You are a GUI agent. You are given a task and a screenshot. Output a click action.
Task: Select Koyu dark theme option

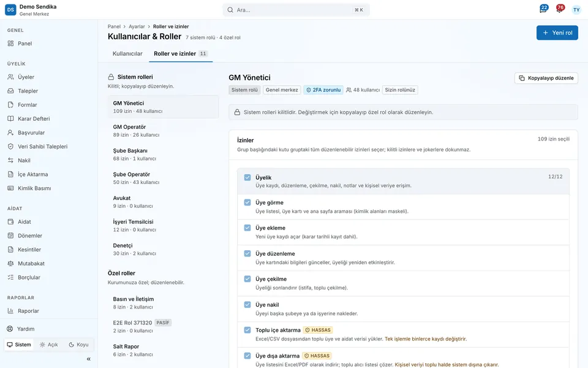79,345
